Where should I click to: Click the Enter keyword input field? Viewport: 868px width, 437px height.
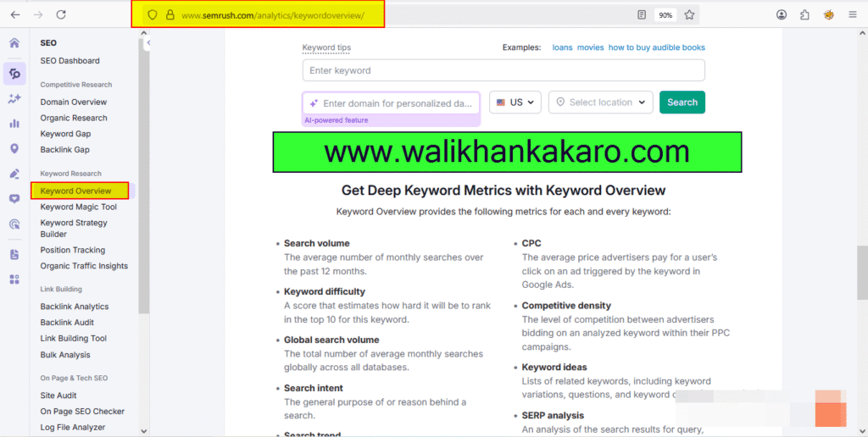coord(504,70)
